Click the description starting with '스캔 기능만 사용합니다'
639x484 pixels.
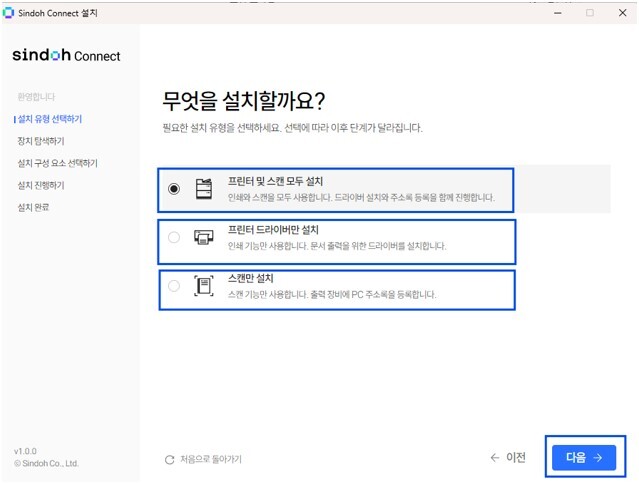tap(332, 295)
